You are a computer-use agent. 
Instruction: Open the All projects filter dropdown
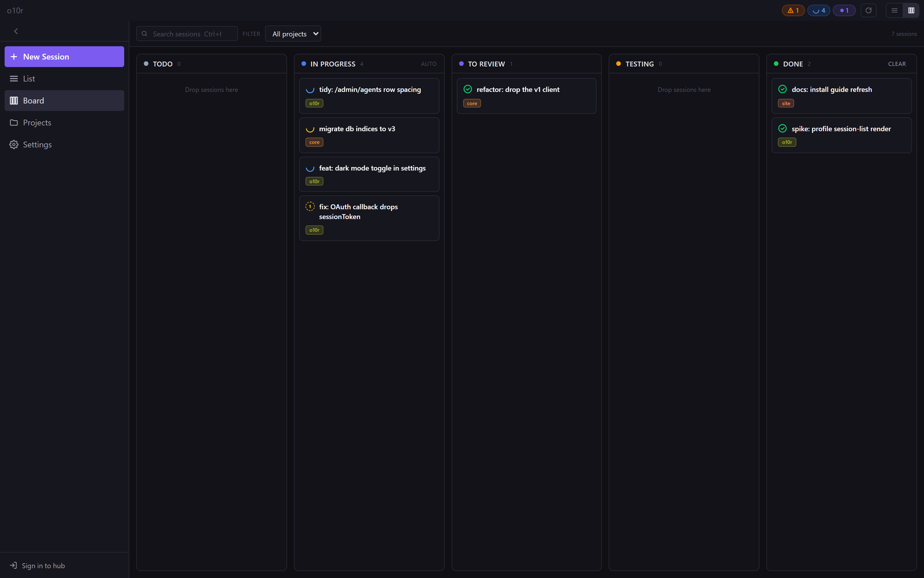click(293, 34)
